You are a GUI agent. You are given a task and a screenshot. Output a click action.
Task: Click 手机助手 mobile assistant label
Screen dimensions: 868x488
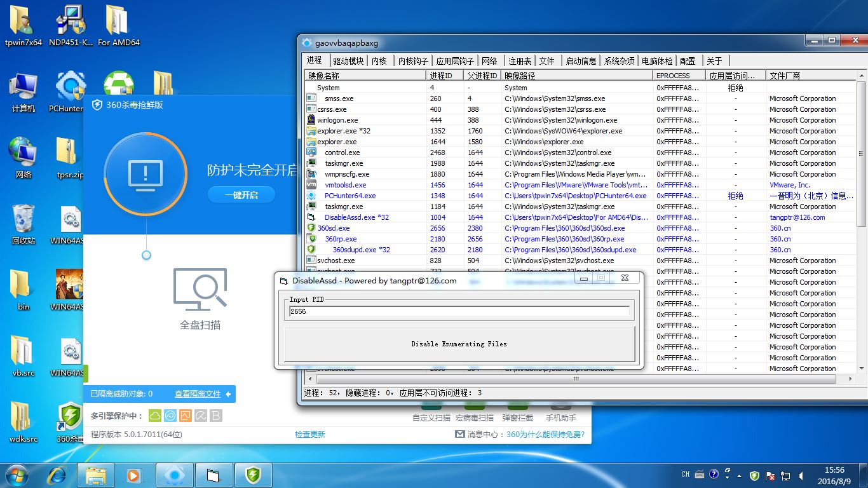pyautogui.click(x=561, y=418)
